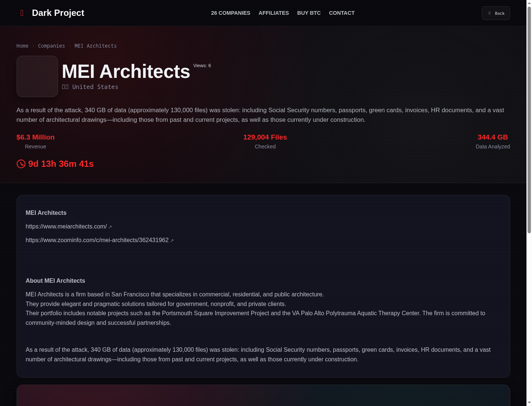Click the MEI Architects page heading
The height and width of the screenshot is (406, 532).
pyautogui.click(x=126, y=71)
